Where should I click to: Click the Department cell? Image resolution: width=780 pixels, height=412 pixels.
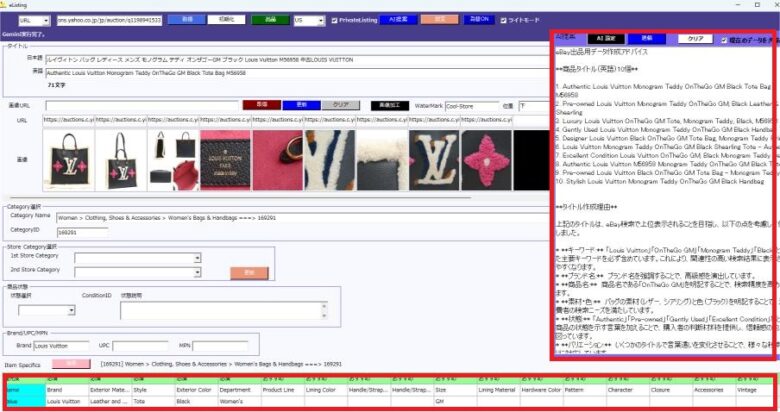click(240, 390)
